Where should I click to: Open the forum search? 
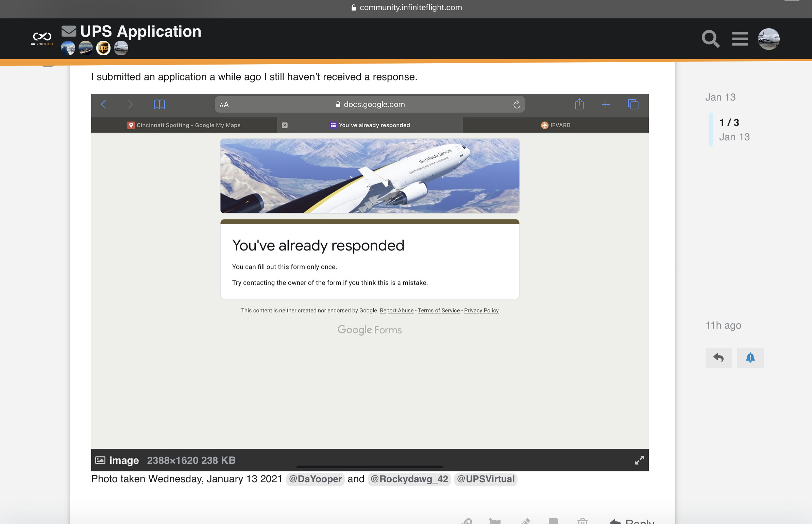(x=710, y=39)
